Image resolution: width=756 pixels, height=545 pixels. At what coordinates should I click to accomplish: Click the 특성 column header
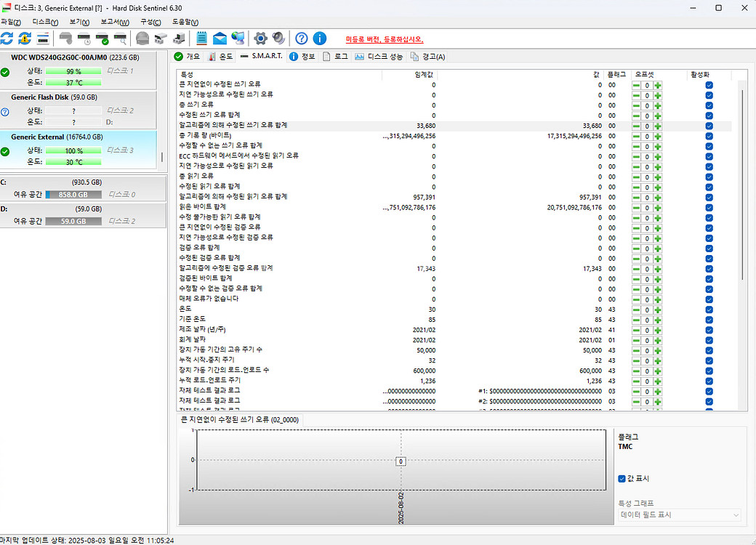tap(279, 75)
